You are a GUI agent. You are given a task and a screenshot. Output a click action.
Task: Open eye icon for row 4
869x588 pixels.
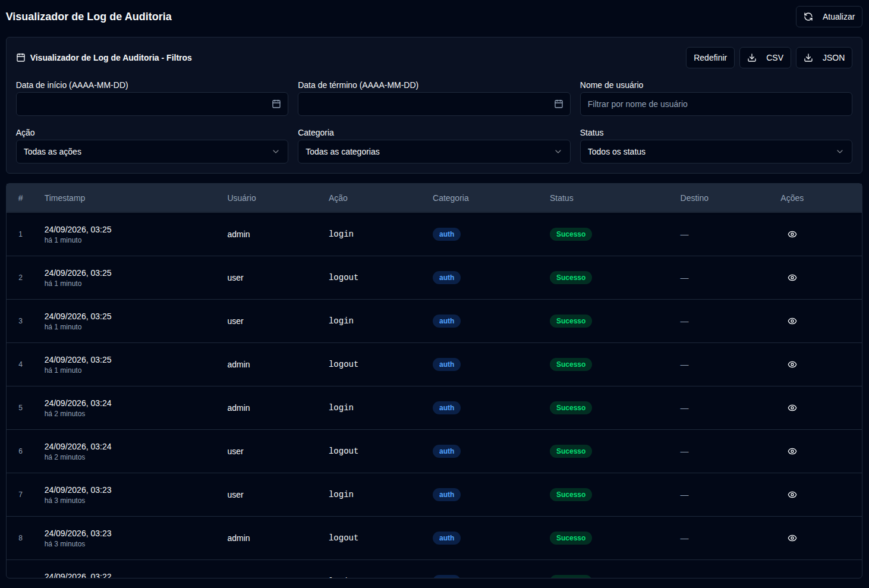pyautogui.click(x=792, y=364)
